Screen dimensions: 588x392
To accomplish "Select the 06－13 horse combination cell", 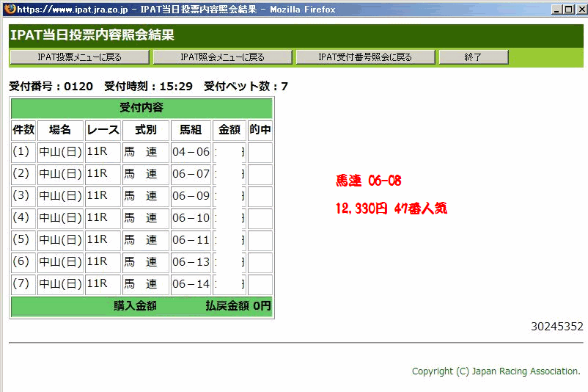I will 191,263.
